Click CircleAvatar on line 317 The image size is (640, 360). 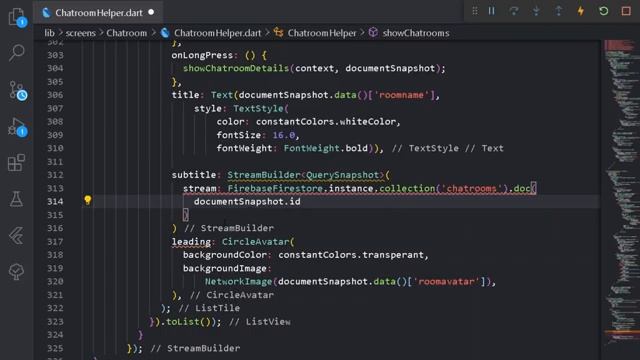(x=255, y=242)
